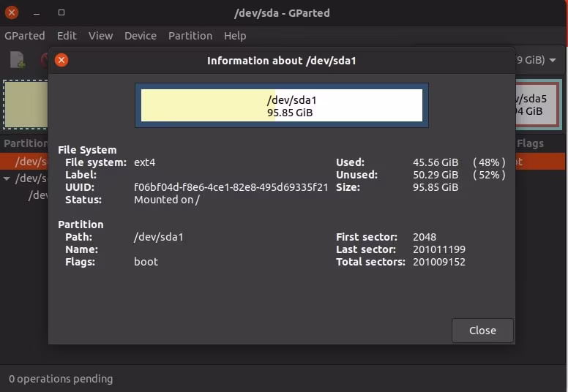
Task: Maximize the GParted window
Action: (x=61, y=12)
